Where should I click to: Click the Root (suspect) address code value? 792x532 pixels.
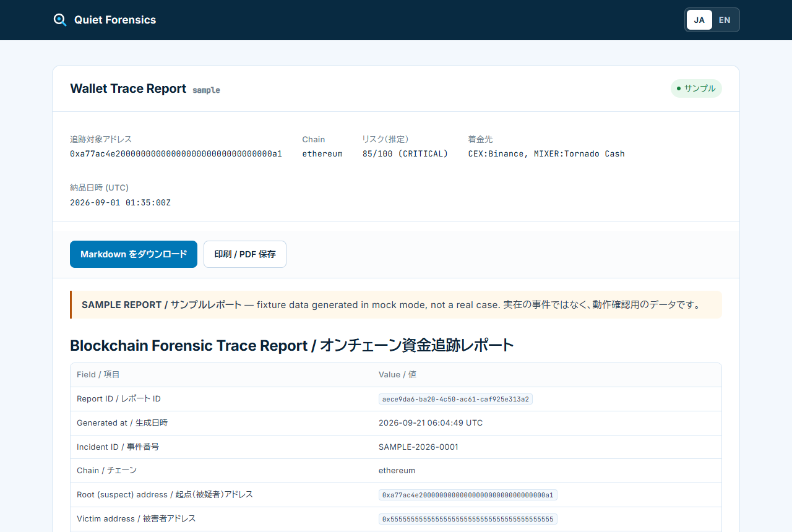coord(468,495)
